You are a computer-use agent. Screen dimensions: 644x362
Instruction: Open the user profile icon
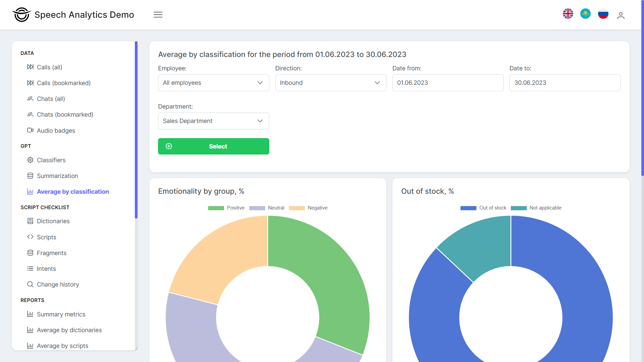(x=621, y=15)
